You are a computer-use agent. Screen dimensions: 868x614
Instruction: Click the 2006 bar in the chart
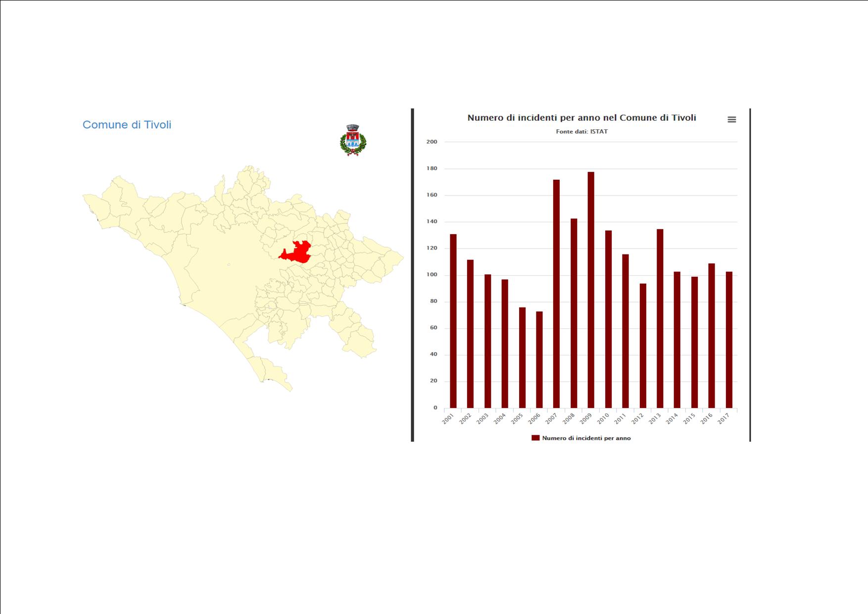pyautogui.click(x=539, y=359)
